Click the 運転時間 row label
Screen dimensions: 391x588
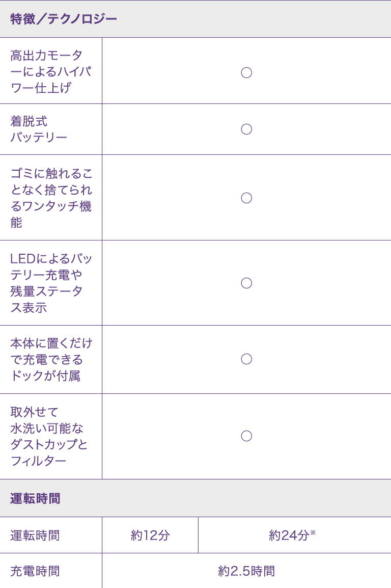pyautogui.click(x=35, y=536)
